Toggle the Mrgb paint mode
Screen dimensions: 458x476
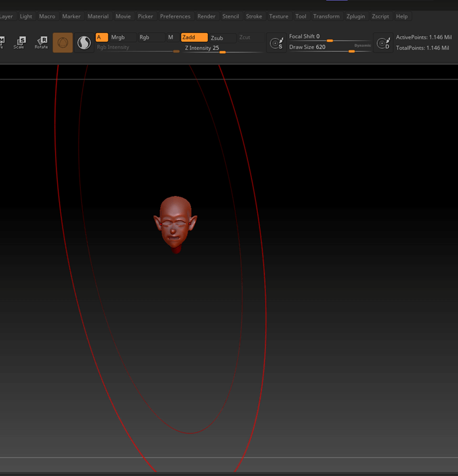[x=118, y=37]
